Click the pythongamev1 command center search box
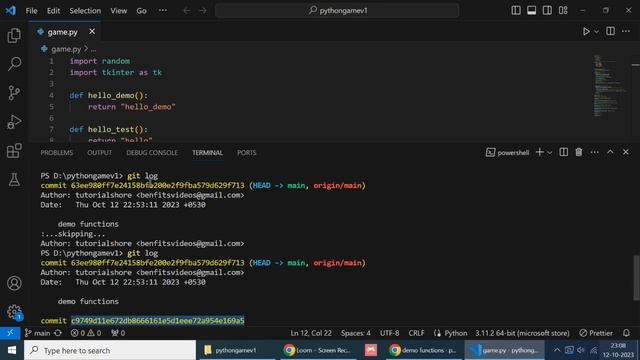The height and width of the screenshot is (360, 640). (337, 11)
